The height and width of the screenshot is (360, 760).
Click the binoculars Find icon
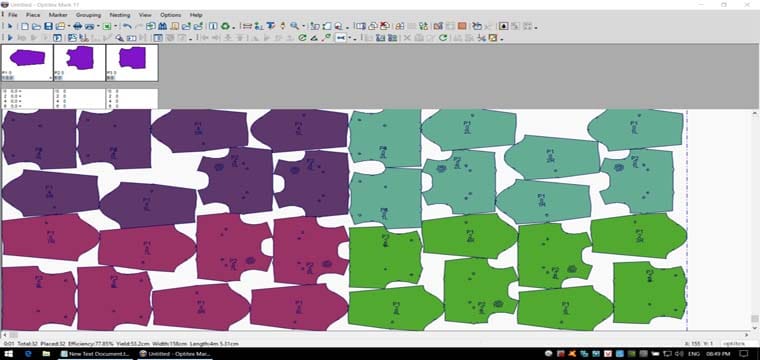pos(162,26)
